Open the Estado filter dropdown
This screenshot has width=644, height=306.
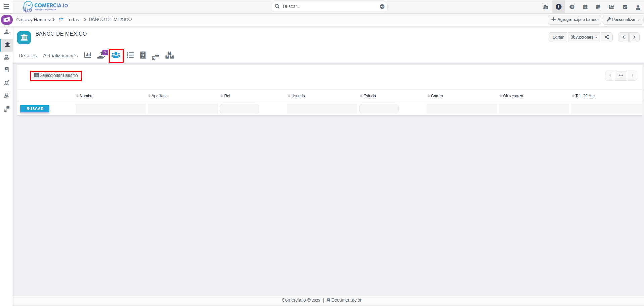(379, 109)
